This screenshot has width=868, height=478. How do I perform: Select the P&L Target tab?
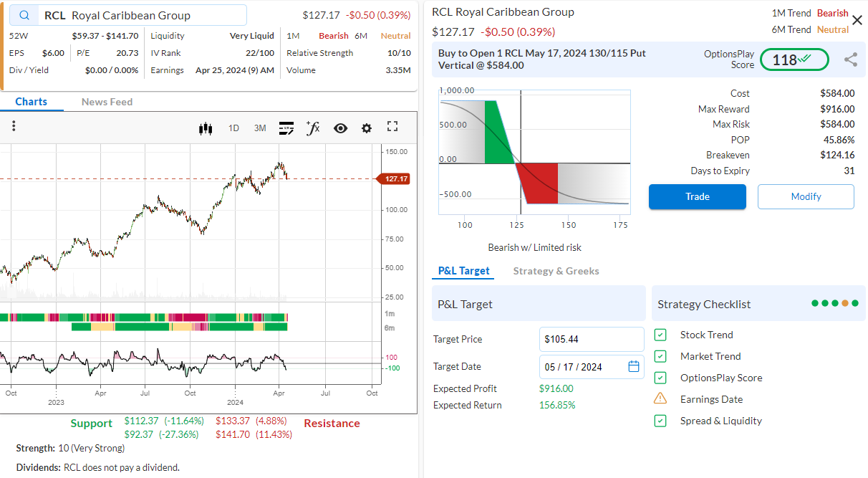click(463, 271)
